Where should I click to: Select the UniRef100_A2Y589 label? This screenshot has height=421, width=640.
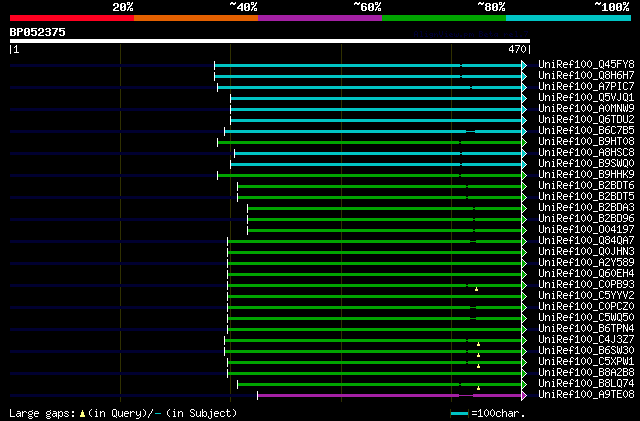[586, 263]
